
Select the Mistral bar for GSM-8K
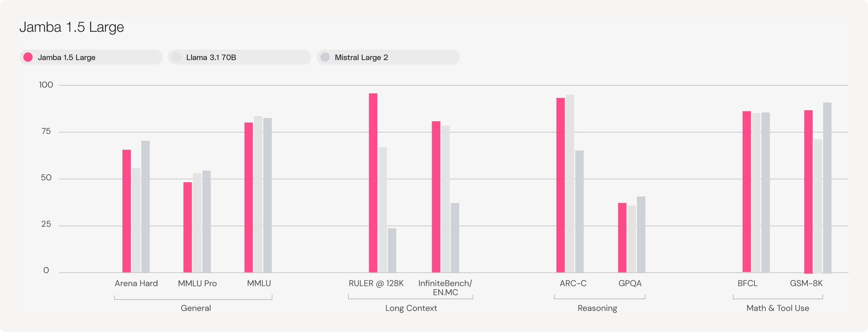[827, 188]
